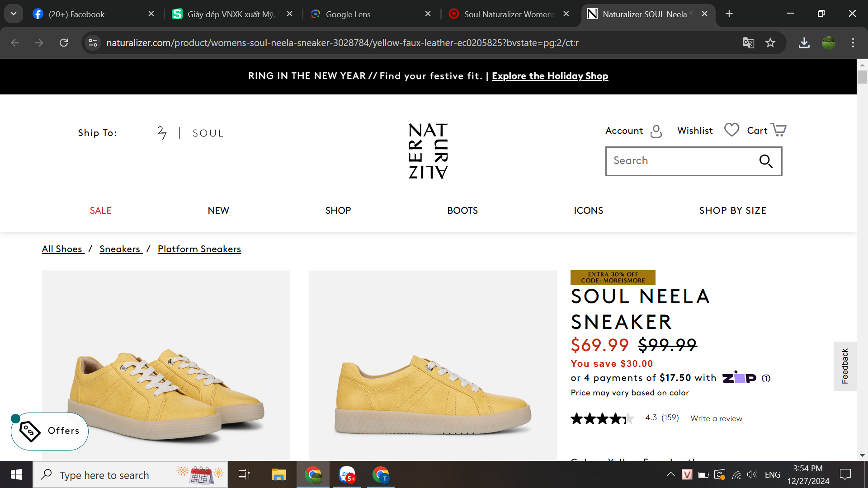Image resolution: width=868 pixels, height=488 pixels.
Task: Open Chrome three-dot menu
Action: (853, 43)
